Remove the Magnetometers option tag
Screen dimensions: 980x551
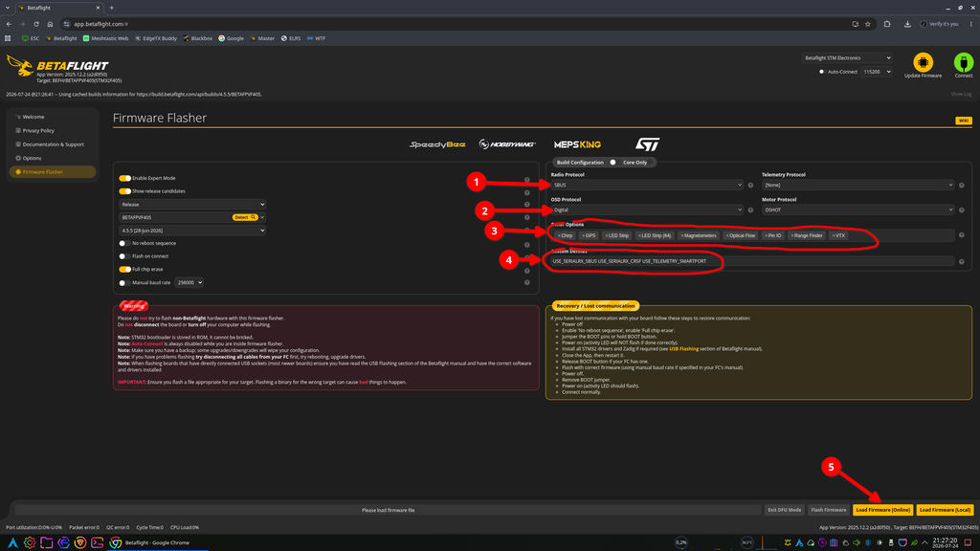[x=681, y=235]
